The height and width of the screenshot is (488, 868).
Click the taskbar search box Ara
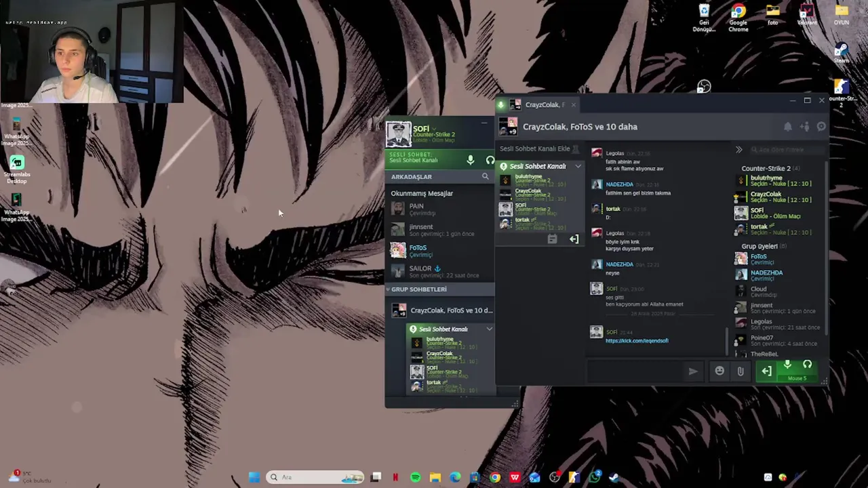tap(315, 477)
